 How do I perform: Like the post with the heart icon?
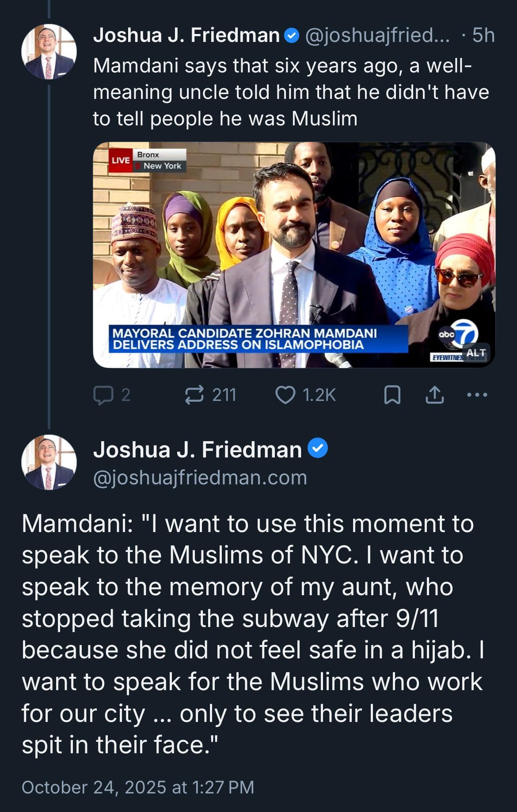(285, 395)
